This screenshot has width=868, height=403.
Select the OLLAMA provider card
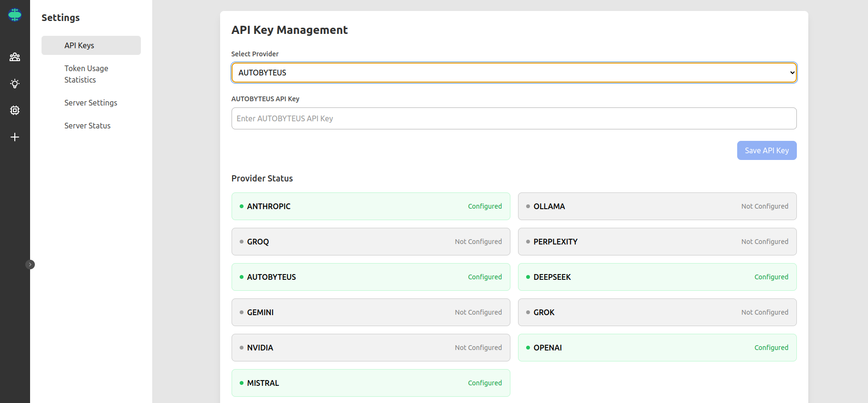(x=657, y=206)
